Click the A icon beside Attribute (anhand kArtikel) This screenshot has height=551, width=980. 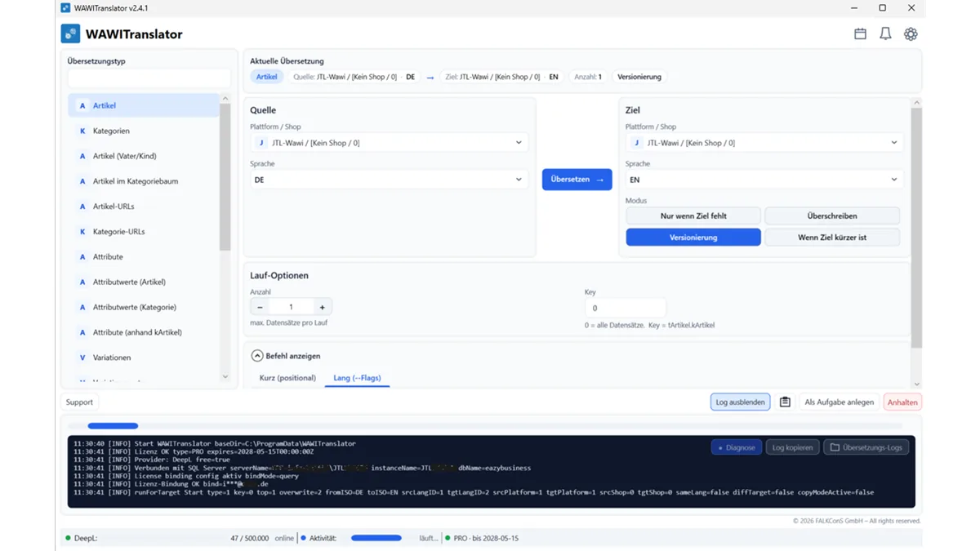click(82, 332)
